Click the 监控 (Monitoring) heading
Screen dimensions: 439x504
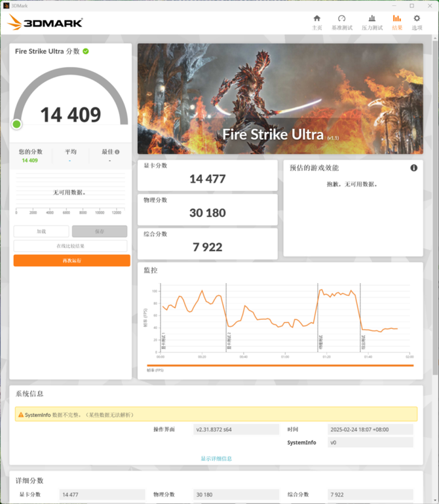click(x=151, y=270)
